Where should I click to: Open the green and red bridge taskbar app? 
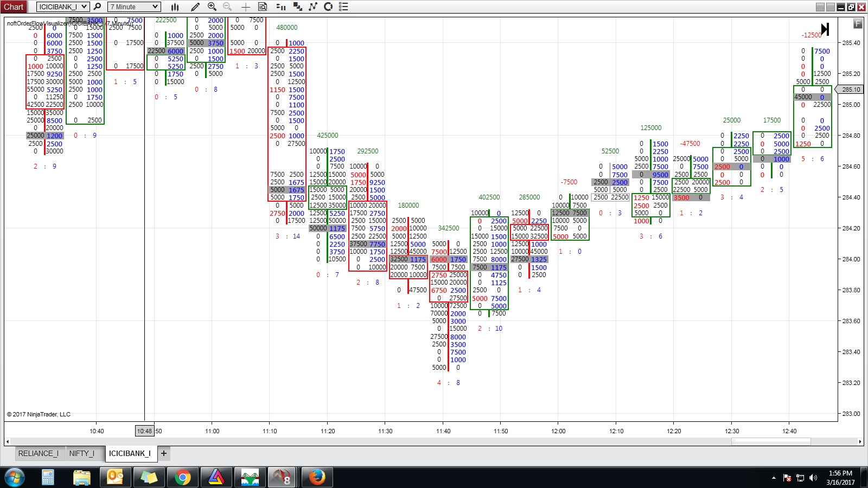(250, 477)
